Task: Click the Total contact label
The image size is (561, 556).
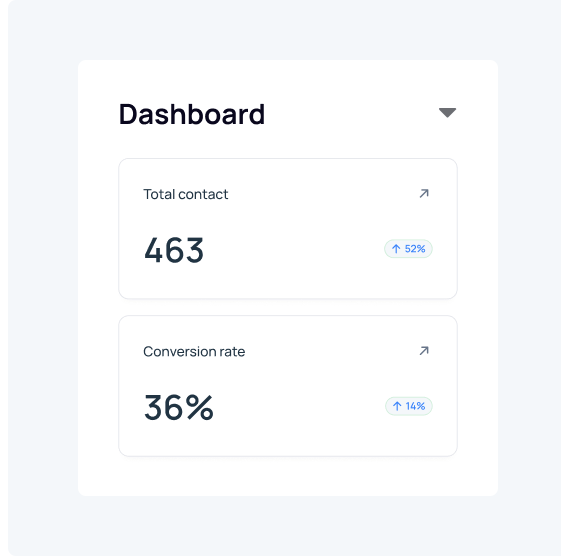Action: pyautogui.click(x=185, y=194)
